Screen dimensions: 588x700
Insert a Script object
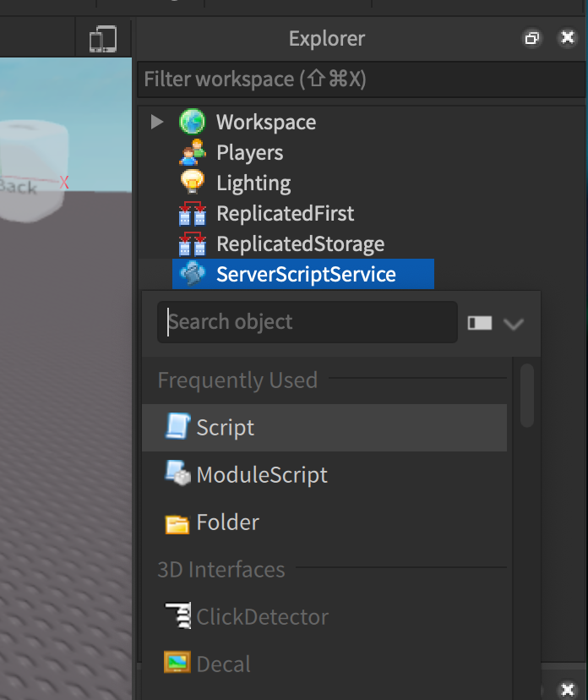tap(324, 428)
